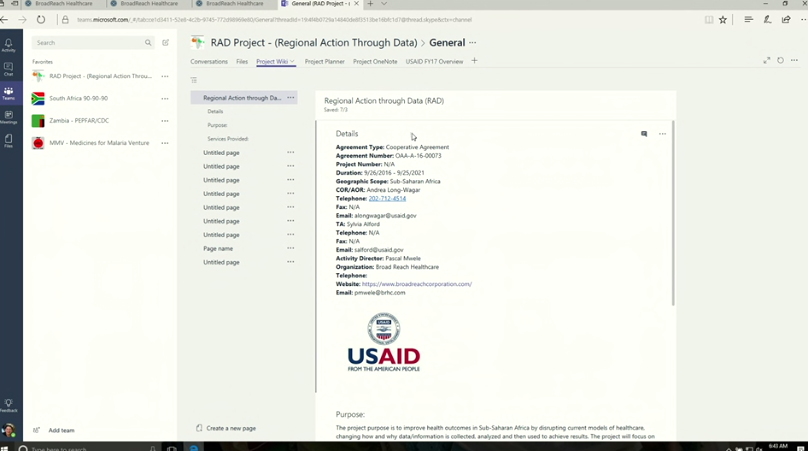
Task: Expand Project Wiki tab dropdown chevron
Action: pos(292,61)
